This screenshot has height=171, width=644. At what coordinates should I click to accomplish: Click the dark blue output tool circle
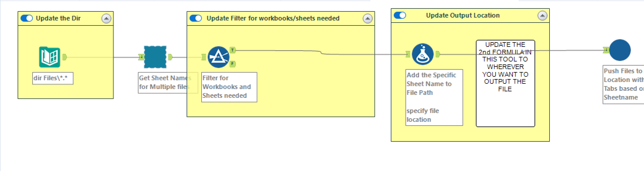(620, 50)
